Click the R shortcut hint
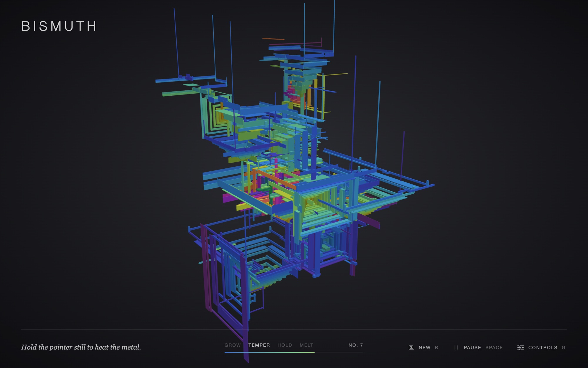Screen dimensions: 588x368 click(436, 348)
